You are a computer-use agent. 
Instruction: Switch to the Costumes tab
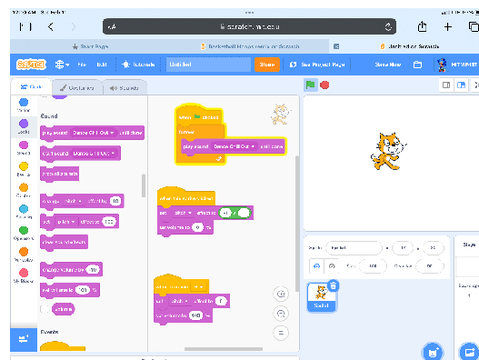point(77,88)
